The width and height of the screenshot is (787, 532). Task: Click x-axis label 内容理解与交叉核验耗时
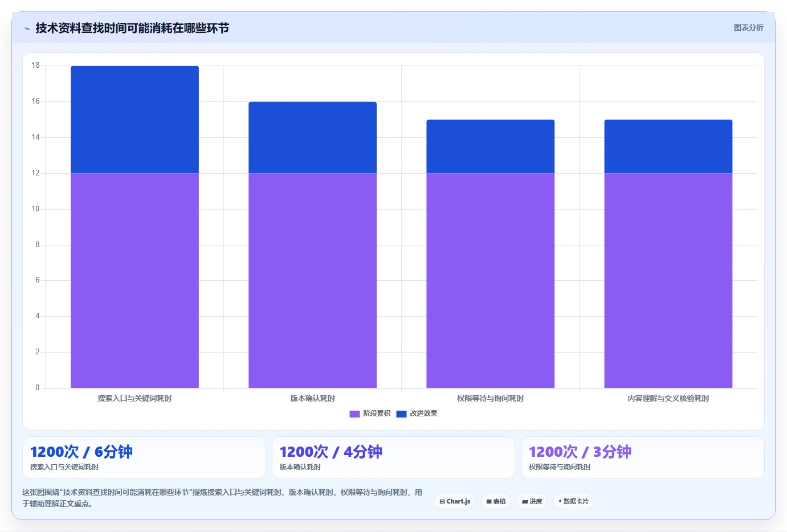pos(668,398)
